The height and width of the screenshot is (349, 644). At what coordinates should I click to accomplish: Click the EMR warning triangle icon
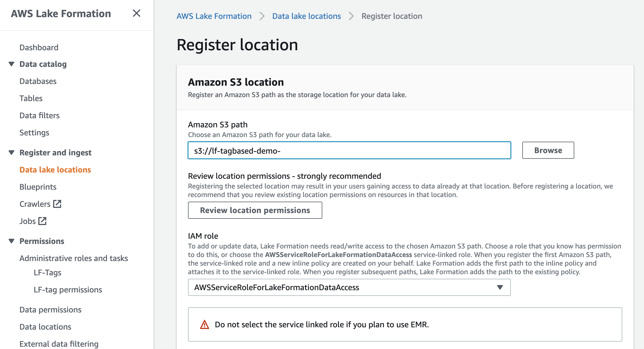coord(205,325)
